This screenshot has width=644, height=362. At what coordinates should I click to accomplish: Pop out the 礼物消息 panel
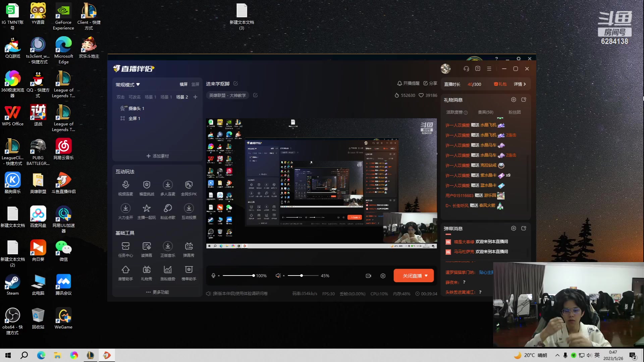524,100
